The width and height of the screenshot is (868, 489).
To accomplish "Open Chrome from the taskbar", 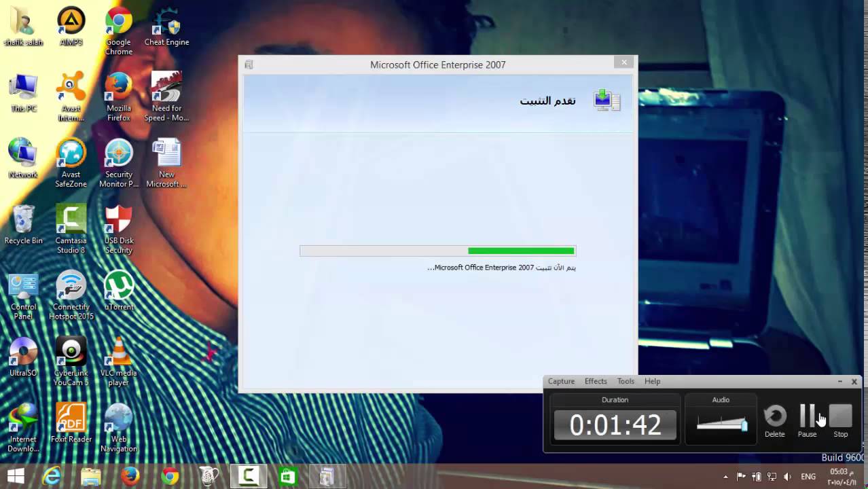I will [170, 476].
